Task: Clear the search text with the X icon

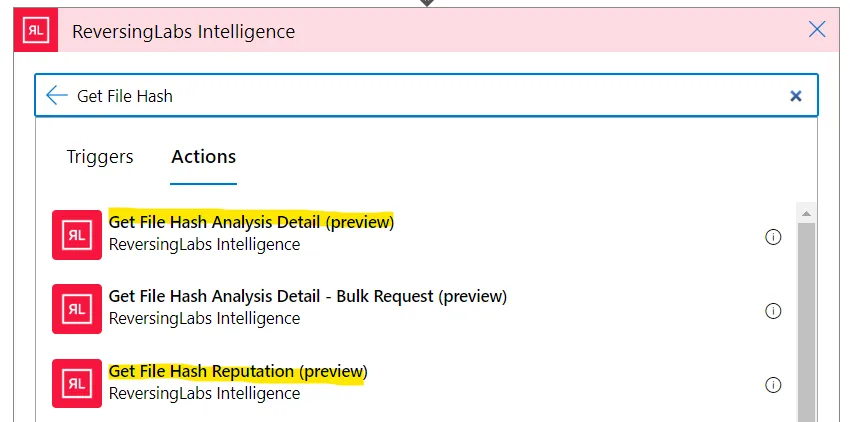Action: 796,96
